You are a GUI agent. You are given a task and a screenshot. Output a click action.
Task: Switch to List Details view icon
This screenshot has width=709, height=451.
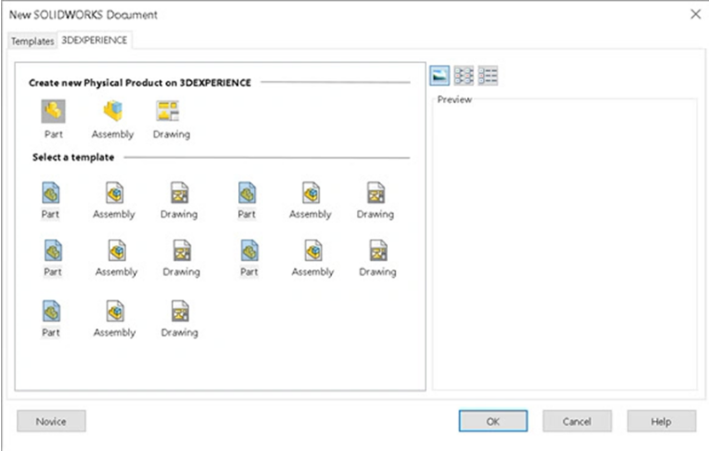pos(488,76)
